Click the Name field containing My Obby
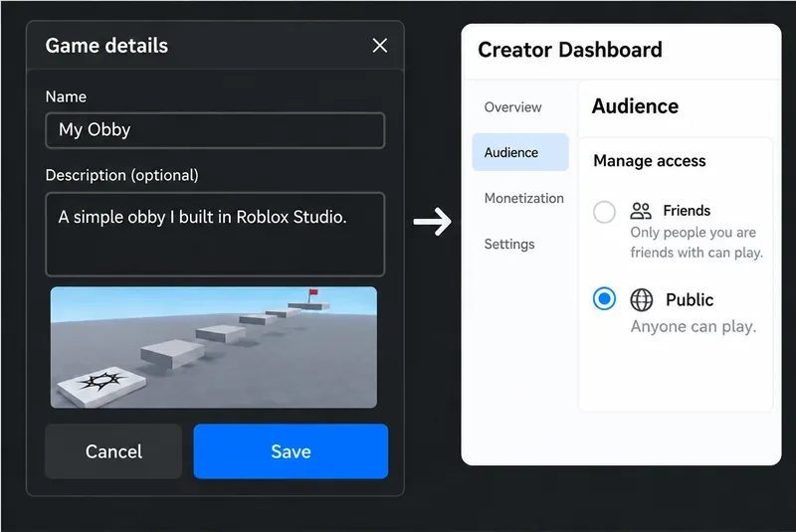The width and height of the screenshot is (796, 532). coord(215,130)
